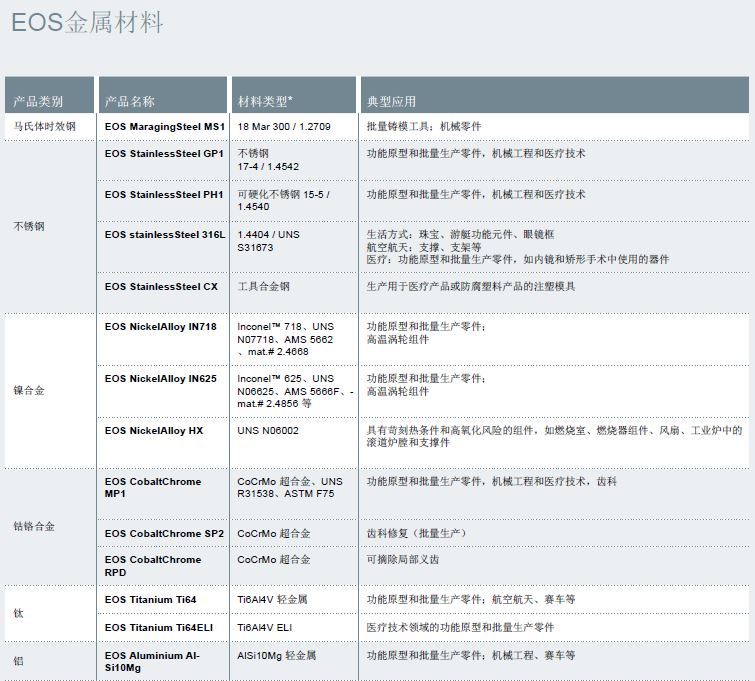Click the 生活方式：珠宝、游艇功能元件 line
Image resolution: width=755 pixels, height=681 pixels.
tap(460, 235)
